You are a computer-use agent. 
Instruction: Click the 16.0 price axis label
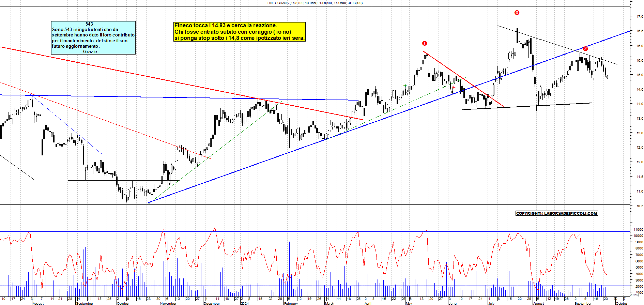coord(640,46)
